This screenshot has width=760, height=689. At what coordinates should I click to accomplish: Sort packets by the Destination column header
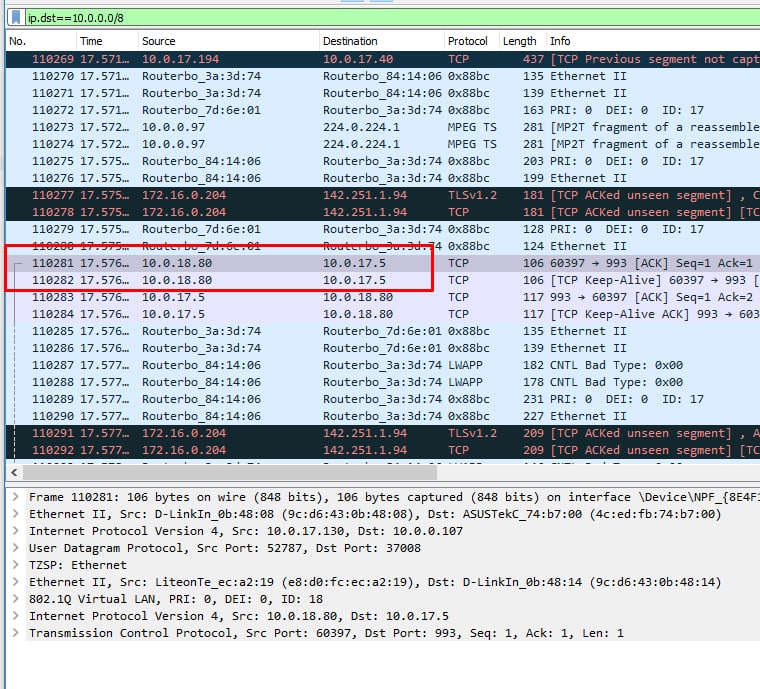coord(381,41)
